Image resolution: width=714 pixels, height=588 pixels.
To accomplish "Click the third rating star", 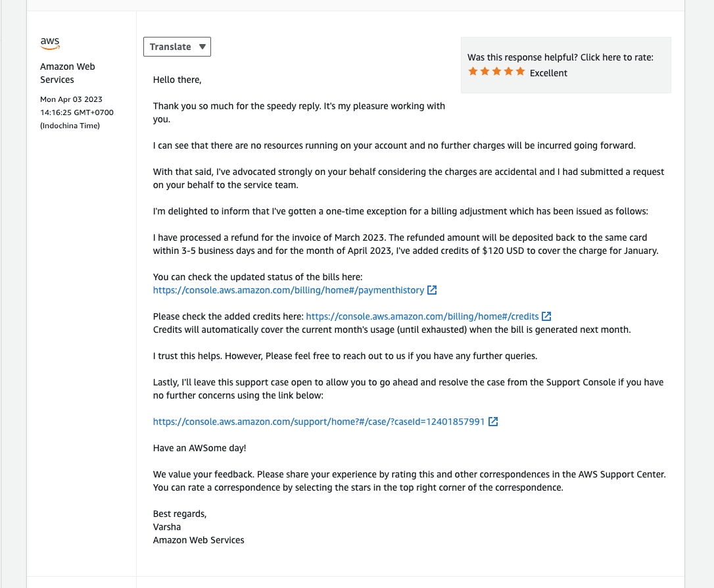I will click(496, 72).
